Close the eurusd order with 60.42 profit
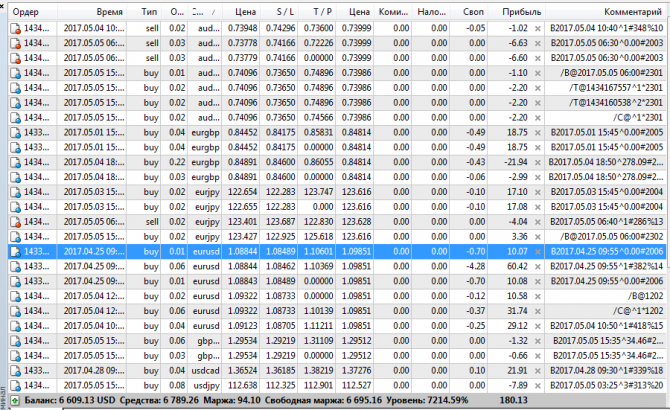670x410 pixels. coord(538,267)
